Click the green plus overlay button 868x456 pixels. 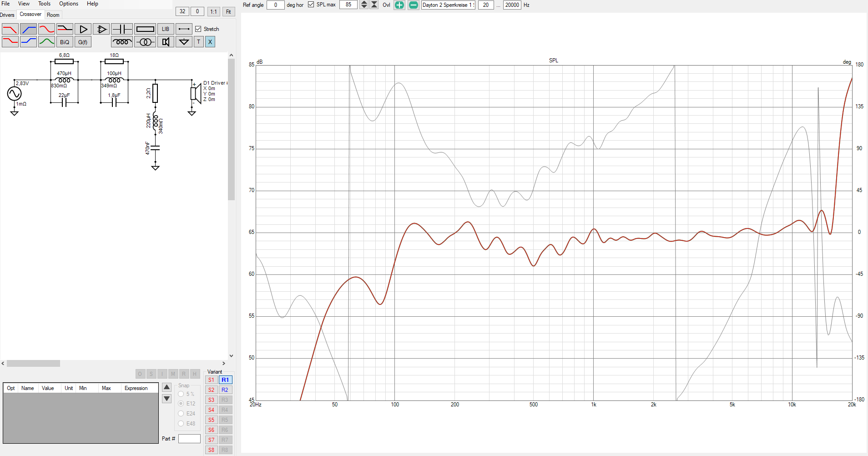399,5
